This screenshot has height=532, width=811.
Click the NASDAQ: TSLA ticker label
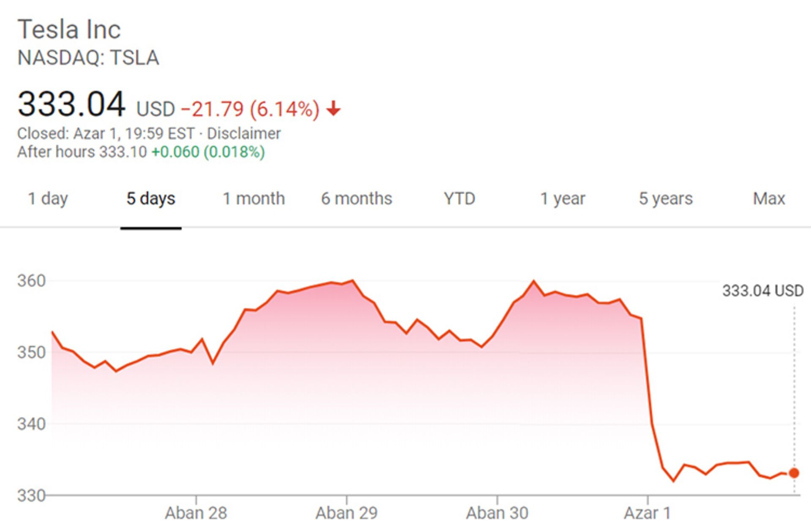point(89,58)
